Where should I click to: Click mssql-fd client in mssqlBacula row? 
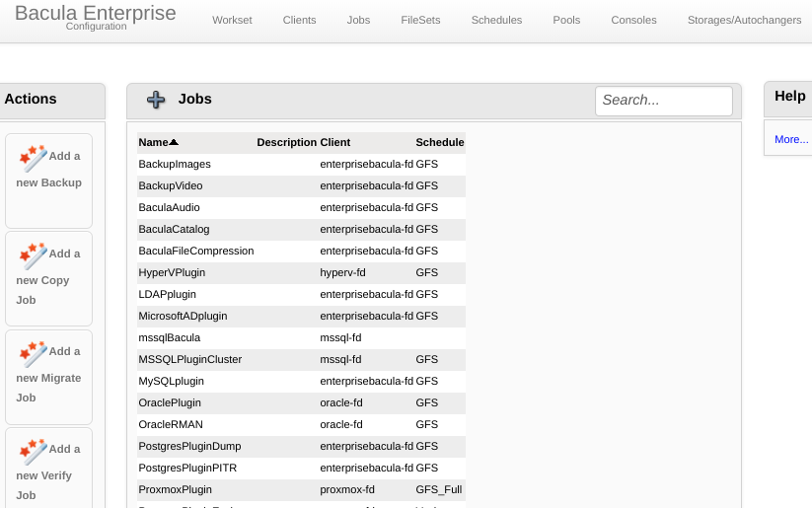tap(340, 338)
